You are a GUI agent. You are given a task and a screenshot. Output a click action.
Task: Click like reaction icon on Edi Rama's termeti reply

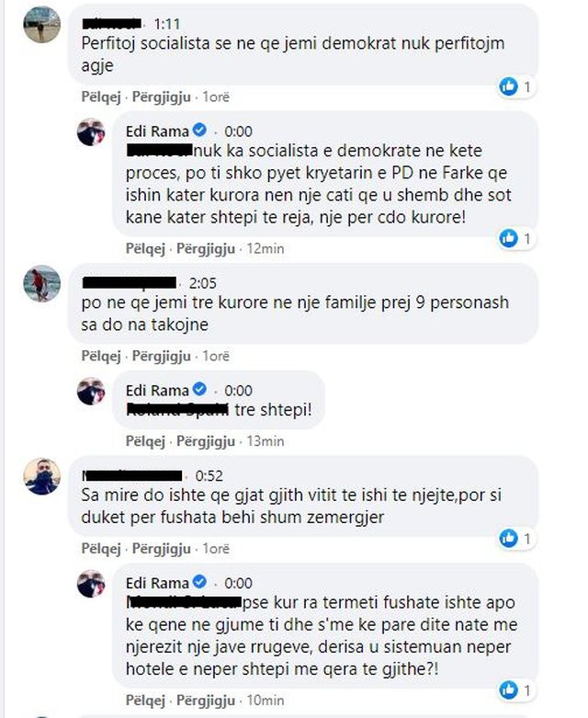tap(508, 690)
